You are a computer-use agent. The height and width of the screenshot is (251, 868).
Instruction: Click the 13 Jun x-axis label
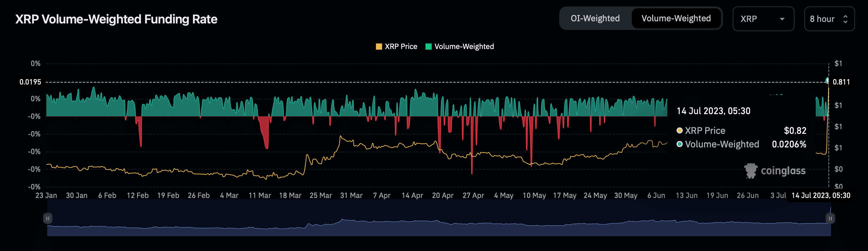click(687, 195)
